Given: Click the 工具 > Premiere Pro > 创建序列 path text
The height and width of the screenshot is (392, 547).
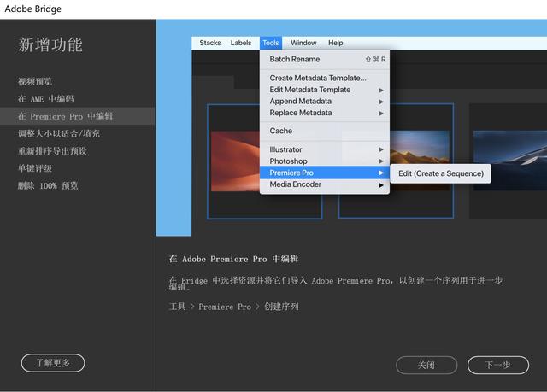Looking at the screenshot, I should pos(233,307).
